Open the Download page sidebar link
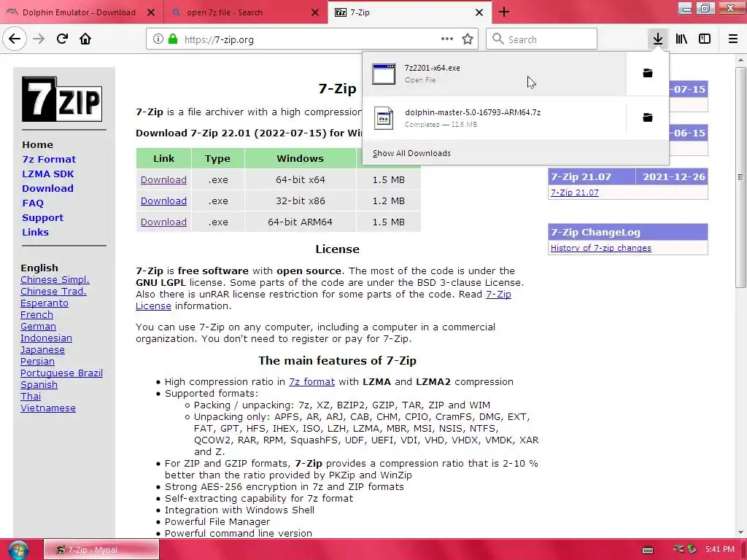 (47, 188)
